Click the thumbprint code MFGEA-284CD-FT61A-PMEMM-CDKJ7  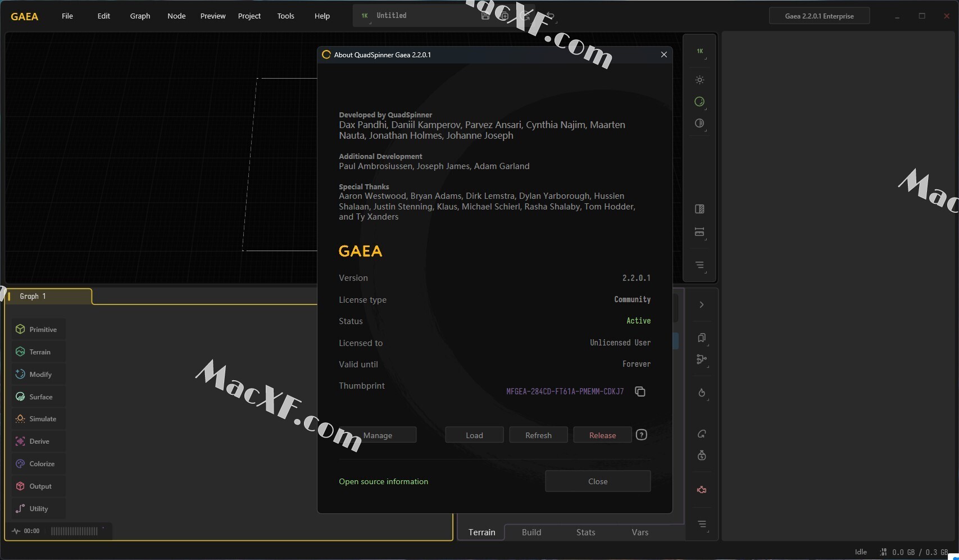[x=565, y=391]
